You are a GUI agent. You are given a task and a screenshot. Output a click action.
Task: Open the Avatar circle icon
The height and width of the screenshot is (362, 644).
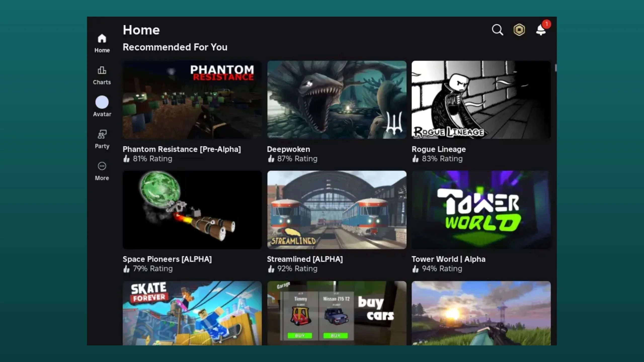tap(102, 102)
